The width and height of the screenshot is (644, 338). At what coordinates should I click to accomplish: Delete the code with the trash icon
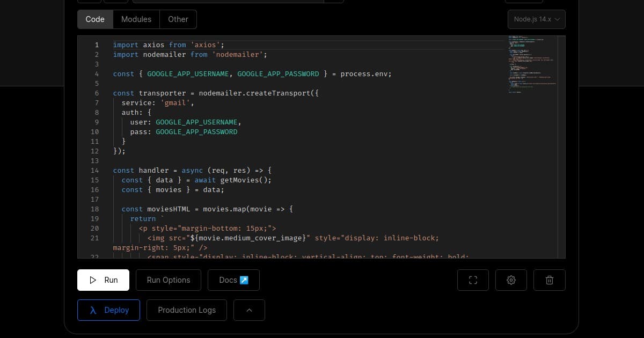click(x=549, y=280)
